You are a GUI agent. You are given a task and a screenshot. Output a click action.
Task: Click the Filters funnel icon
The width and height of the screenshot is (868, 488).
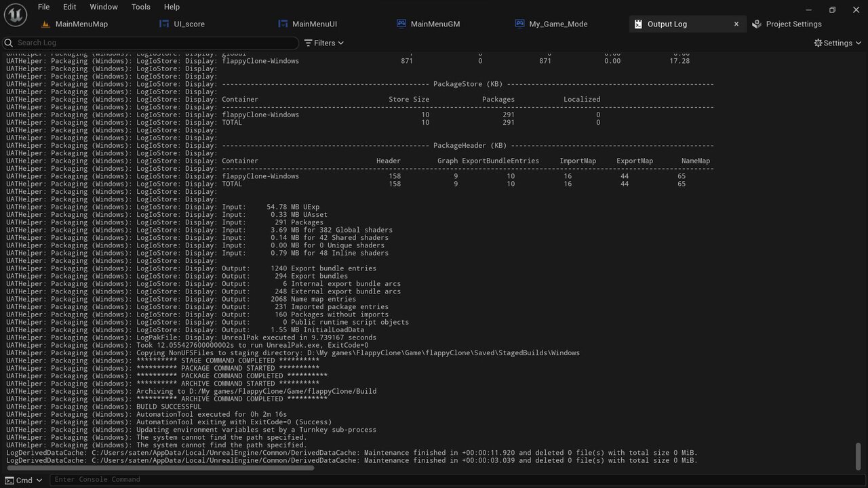(308, 43)
